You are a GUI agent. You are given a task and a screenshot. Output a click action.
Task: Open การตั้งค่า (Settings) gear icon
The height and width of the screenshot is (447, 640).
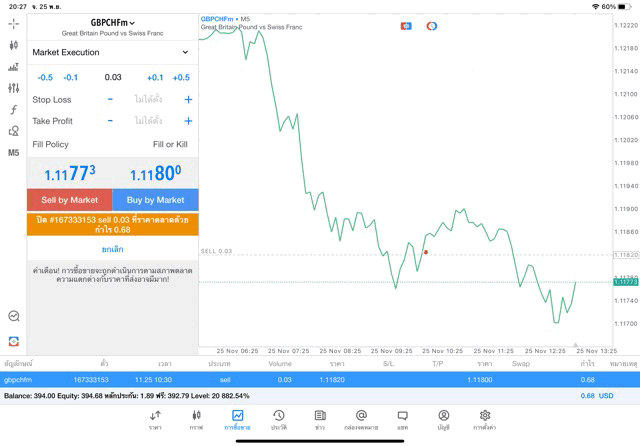pyautogui.click(x=484, y=419)
